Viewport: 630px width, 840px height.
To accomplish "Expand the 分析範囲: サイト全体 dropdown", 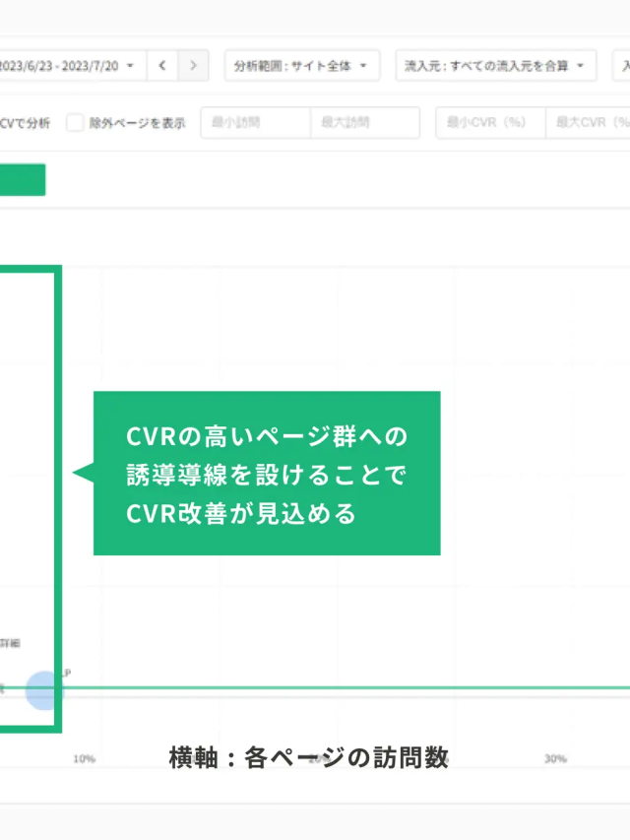I will pyautogui.click(x=301, y=66).
